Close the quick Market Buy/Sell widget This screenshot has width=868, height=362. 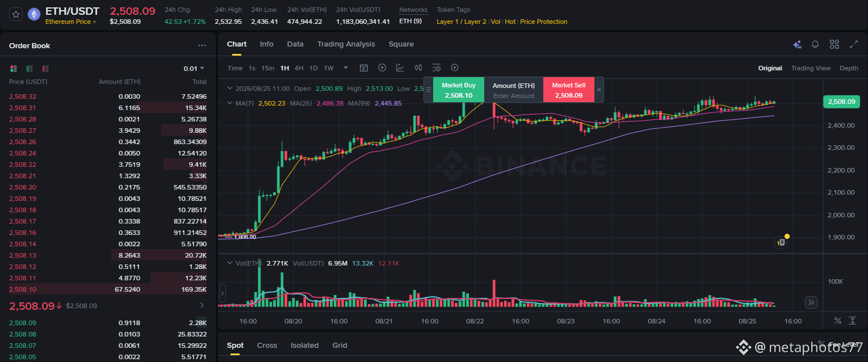pos(598,90)
